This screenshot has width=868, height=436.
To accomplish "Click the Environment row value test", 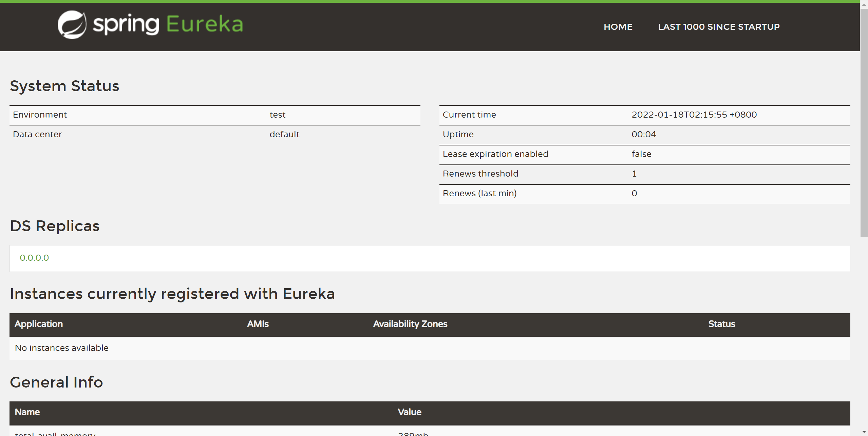I will 277,115.
